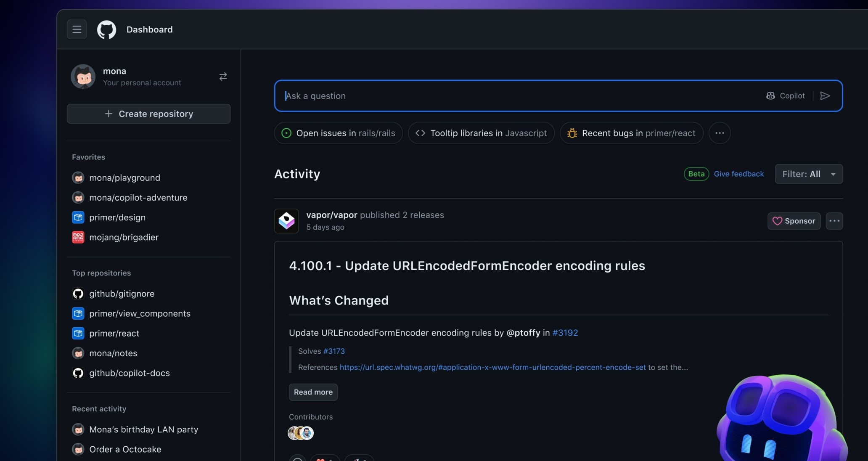Screen dimensions: 868x461
Task: Open mona/copilot-adventure favorite
Action: 138,197
